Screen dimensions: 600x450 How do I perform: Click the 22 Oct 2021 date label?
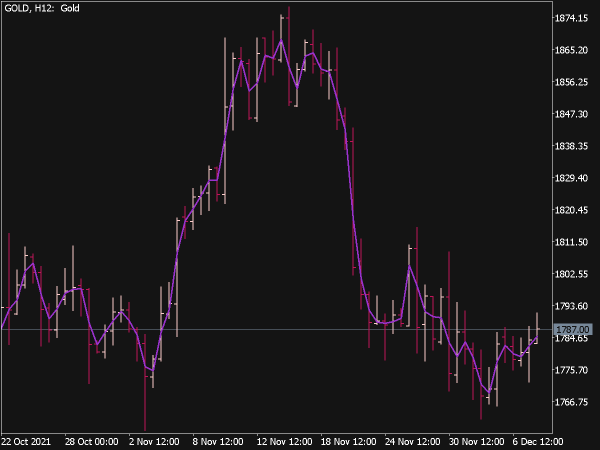coord(26,442)
